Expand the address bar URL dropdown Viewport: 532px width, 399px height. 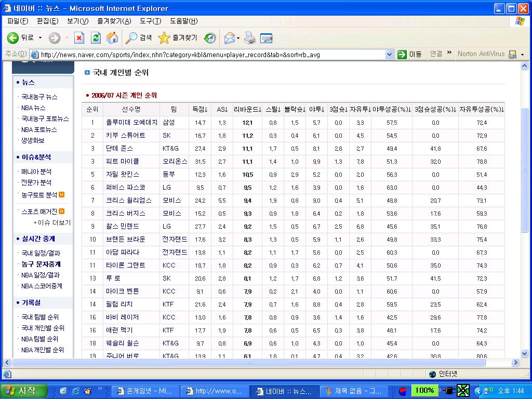(x=389, y=54)
